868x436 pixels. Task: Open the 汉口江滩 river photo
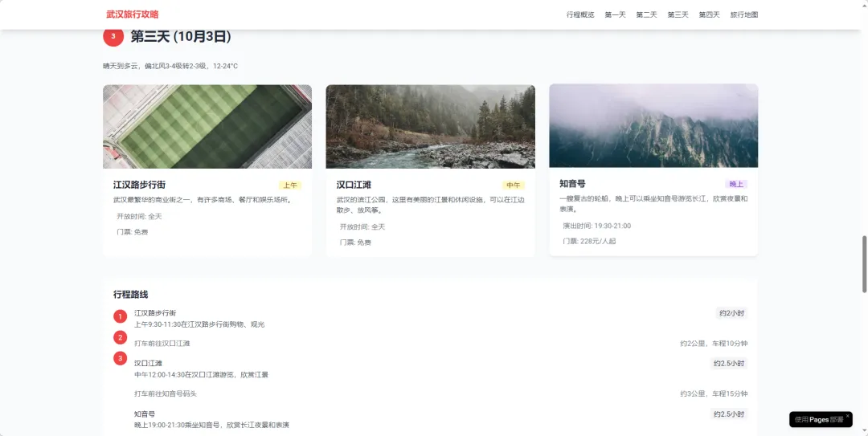pos(430,126)
